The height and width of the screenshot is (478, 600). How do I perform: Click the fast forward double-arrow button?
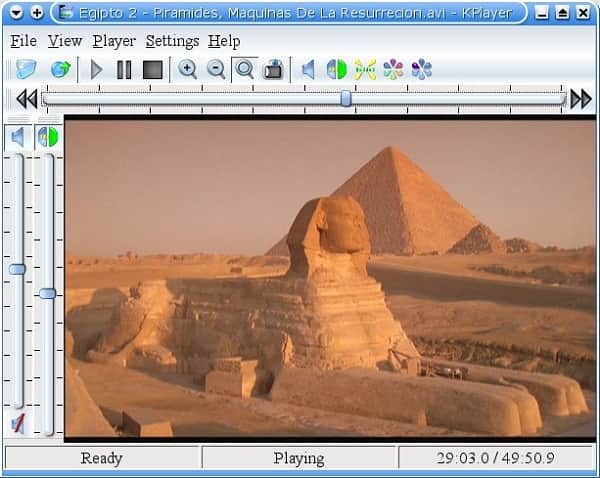pyautogui.click(x=580, y=98)
